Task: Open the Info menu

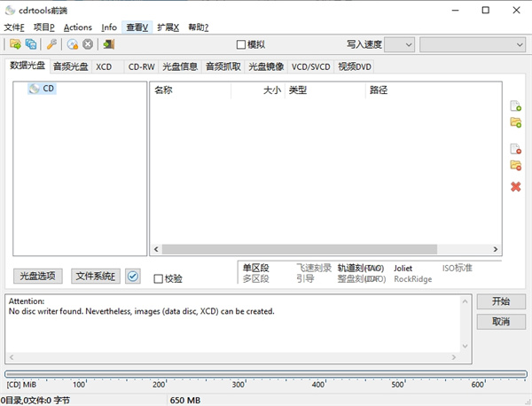Action: [109, 27]
